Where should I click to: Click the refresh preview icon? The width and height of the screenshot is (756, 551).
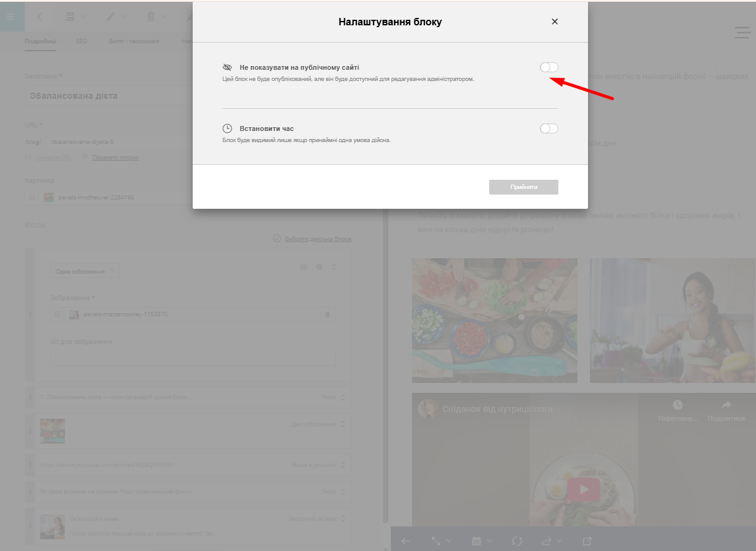click(517, 541)
